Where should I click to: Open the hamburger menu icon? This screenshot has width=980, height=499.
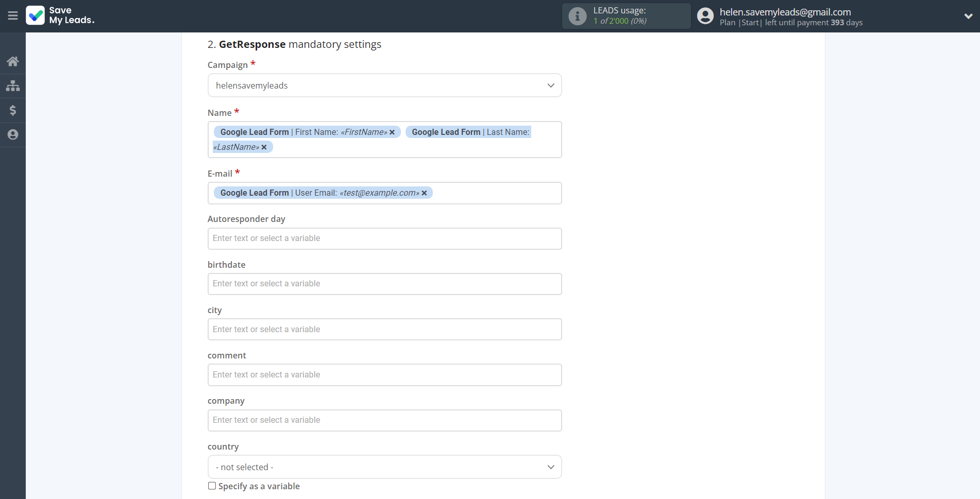coord(13,15)
